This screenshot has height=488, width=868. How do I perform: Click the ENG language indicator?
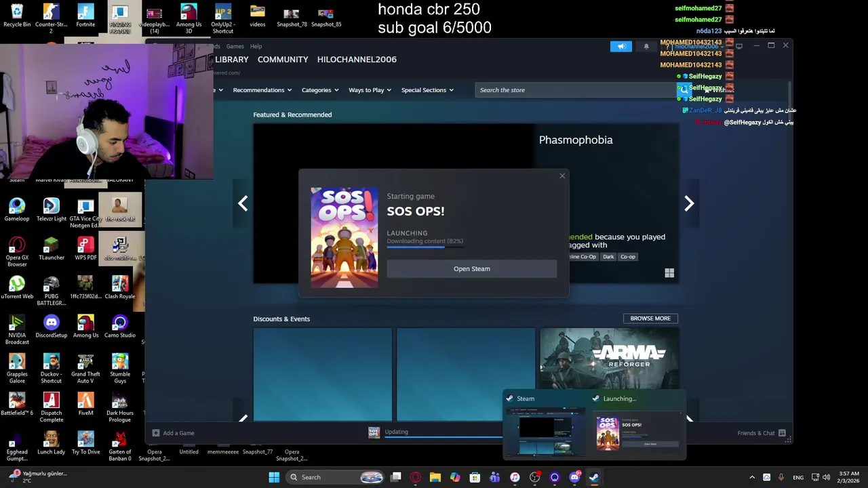[798, 477]
